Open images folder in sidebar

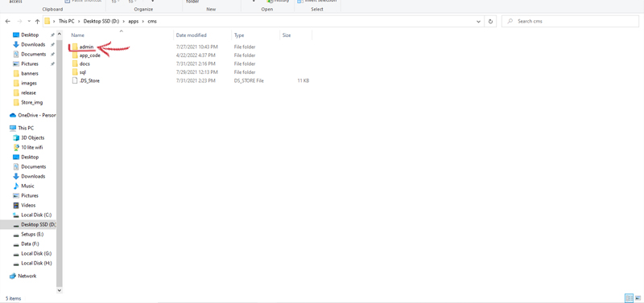(x=29, y=84)
